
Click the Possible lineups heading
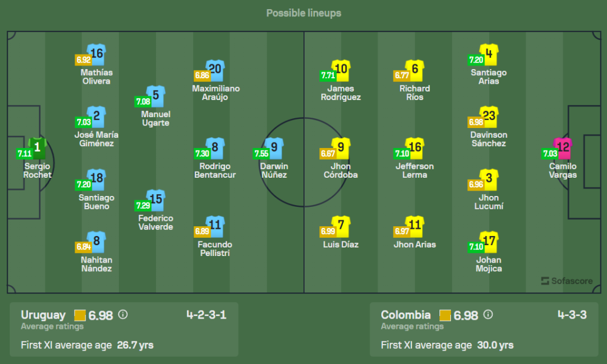click(x=303, y=13)
